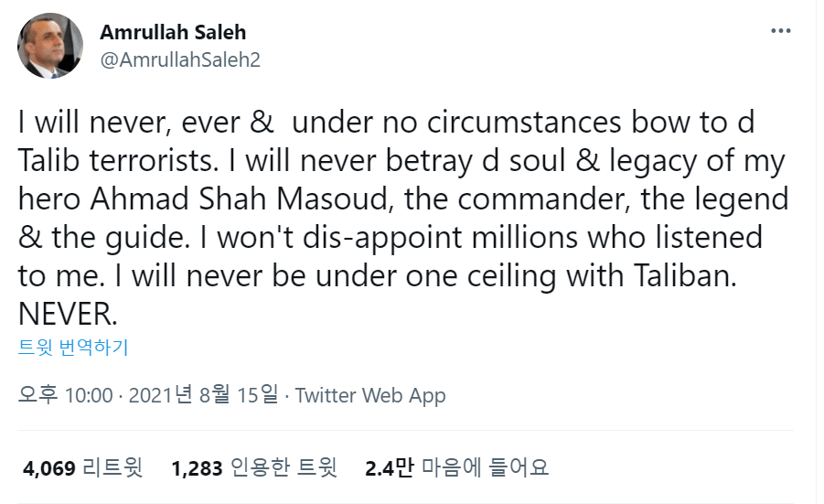Click the 트윗 번역하기 translate link

pos(73,348)
